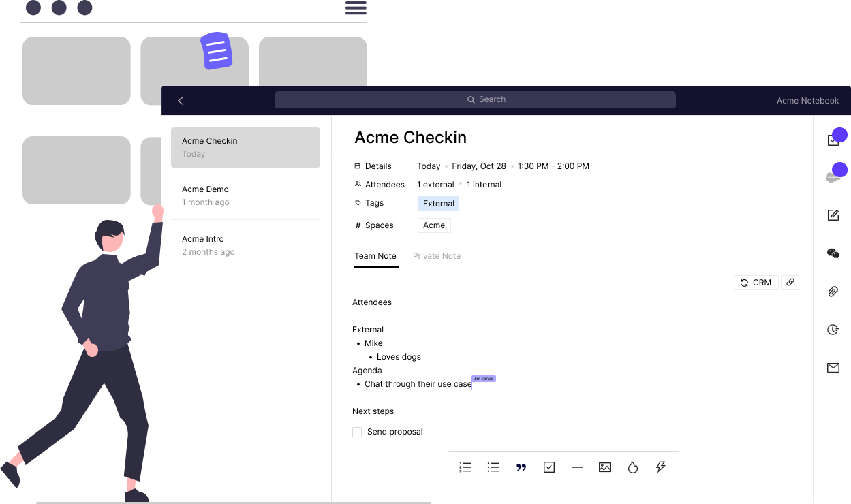Viewport: 851px width, 504px height.
Task: Click the Acme space chip
Action: [434, 225]
